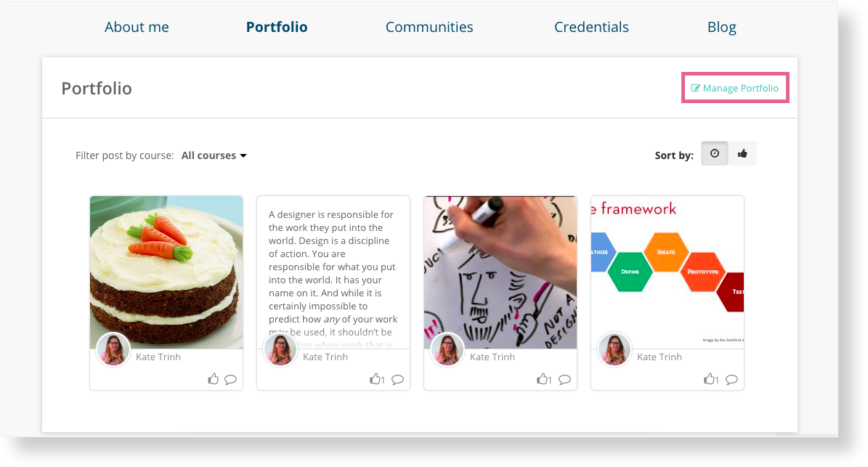This screenshot has height=467, width=868.
Task: Open the Communities tab
Action: [429, 27]
